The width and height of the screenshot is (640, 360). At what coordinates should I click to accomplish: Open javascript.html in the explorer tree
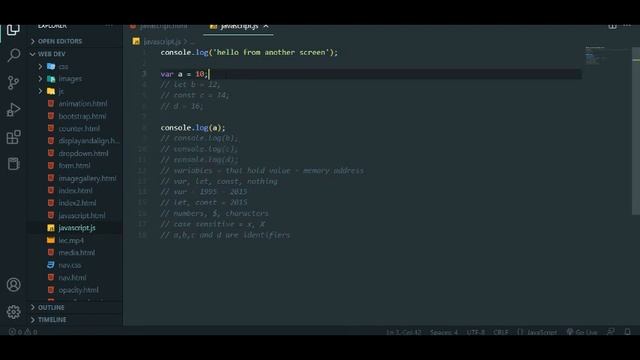[x=82, y=216]
